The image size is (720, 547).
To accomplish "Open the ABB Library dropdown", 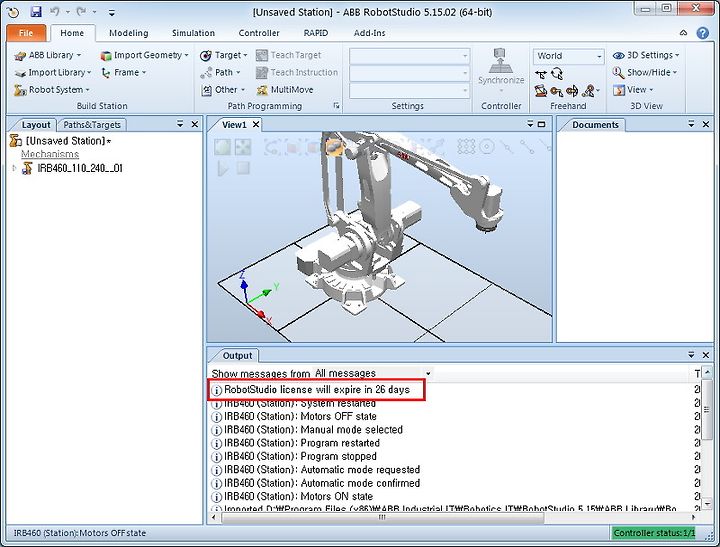I will (48, 55).
